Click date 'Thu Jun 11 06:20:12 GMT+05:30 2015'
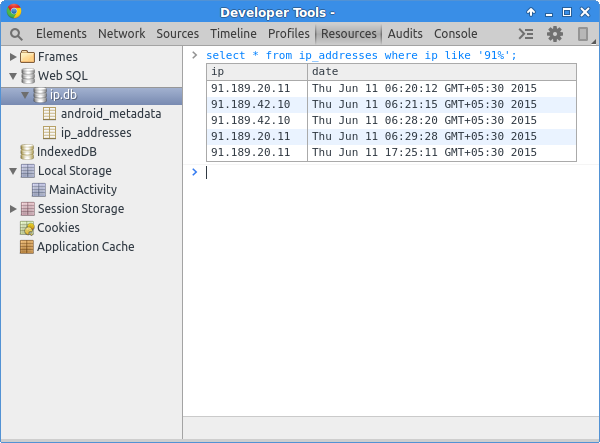 424,88
